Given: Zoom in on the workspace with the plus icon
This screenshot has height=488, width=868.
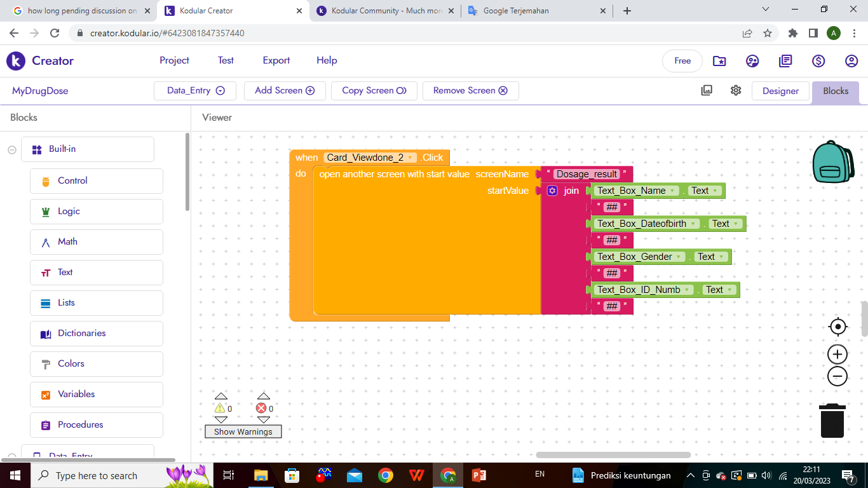Looking at the screenshot, I should 837,354.
